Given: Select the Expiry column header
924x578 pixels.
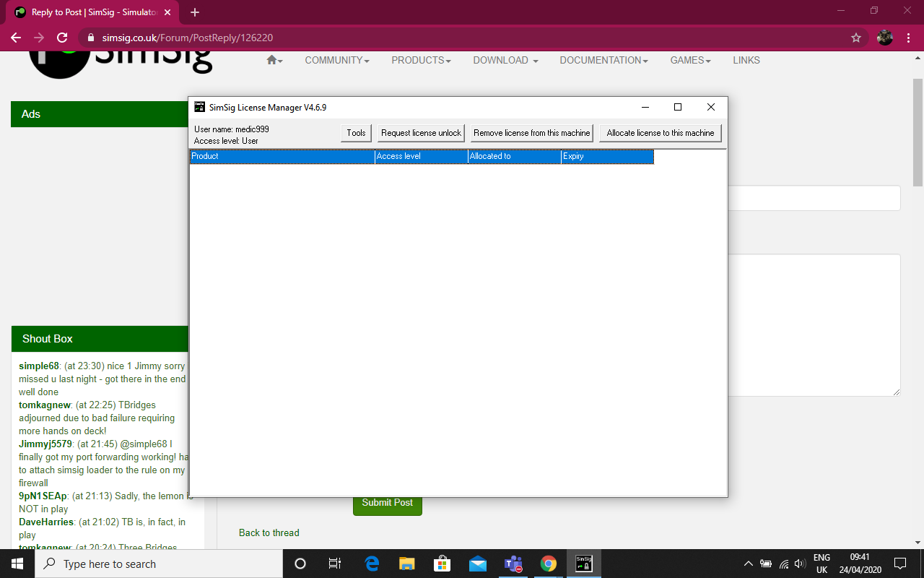Looking at the screenshot, I should point(607,156).
